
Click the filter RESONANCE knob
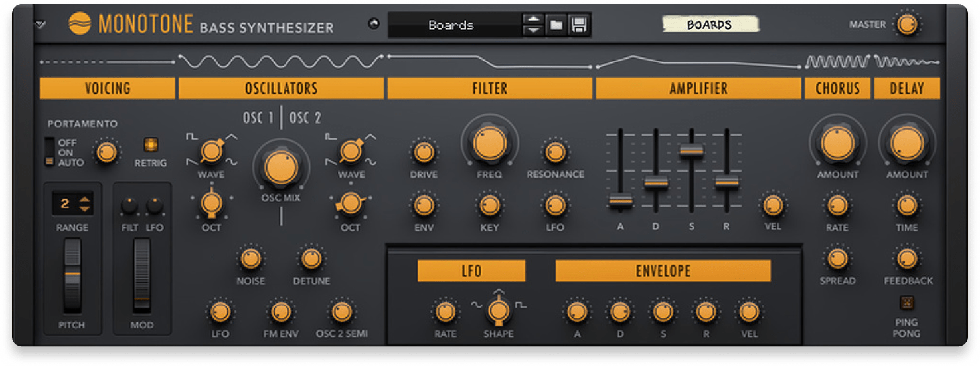pos(555,152)
